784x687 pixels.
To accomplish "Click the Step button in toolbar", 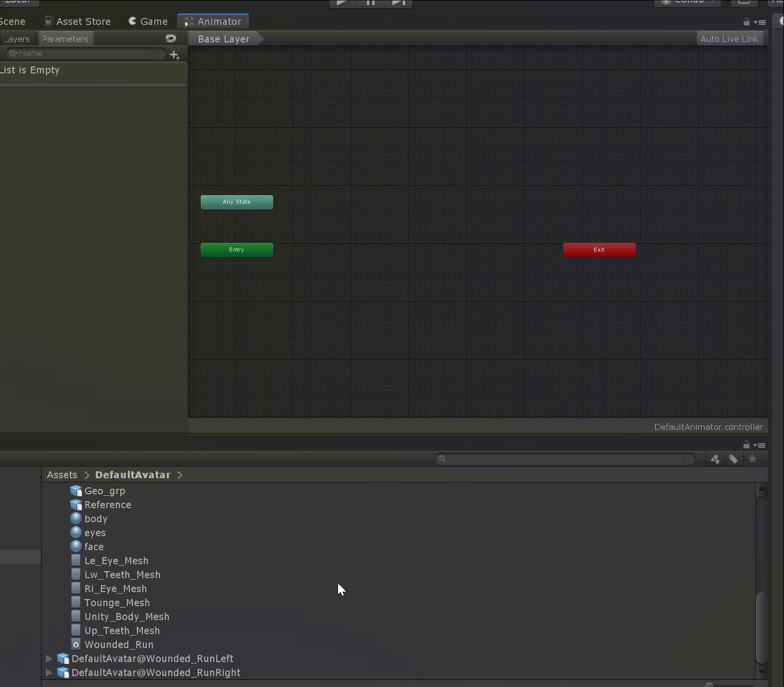I will (398, 2).
